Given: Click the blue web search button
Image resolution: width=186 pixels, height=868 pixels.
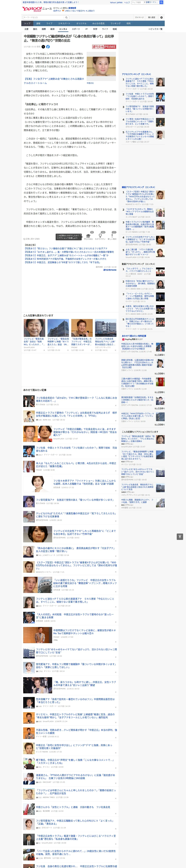Looking at the screenshot, I should pyautogui.click(x=161, y=2).
